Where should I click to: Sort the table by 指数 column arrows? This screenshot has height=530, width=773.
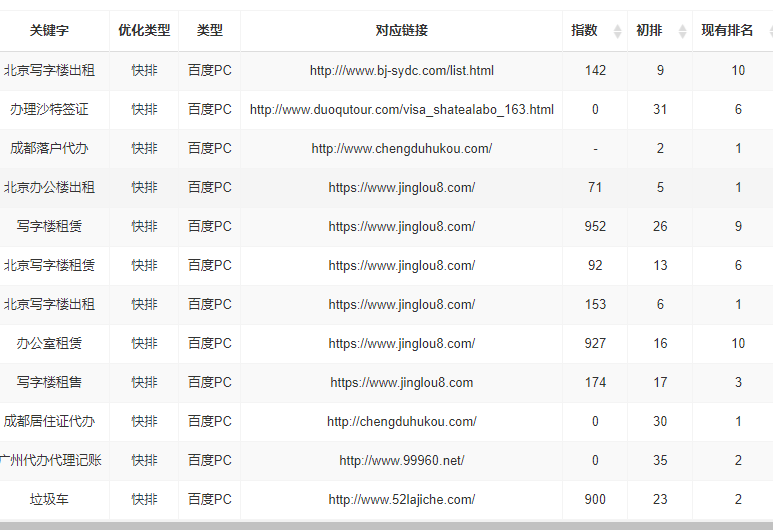pyautogui.click(x=617, y=31)
